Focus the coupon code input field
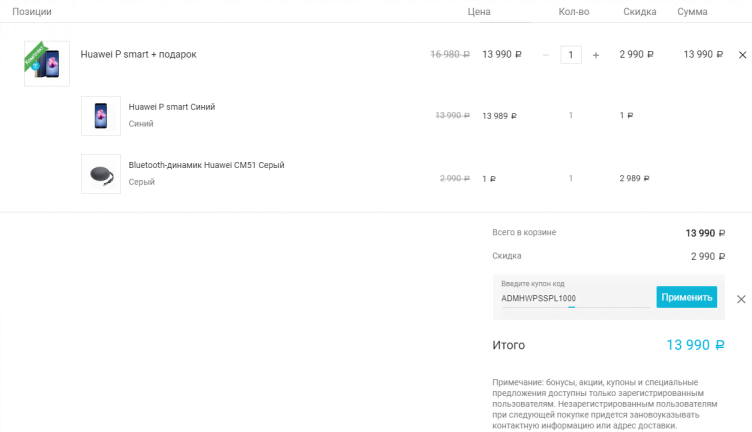This screenshot has height=432, width=752. click(573, 298)
